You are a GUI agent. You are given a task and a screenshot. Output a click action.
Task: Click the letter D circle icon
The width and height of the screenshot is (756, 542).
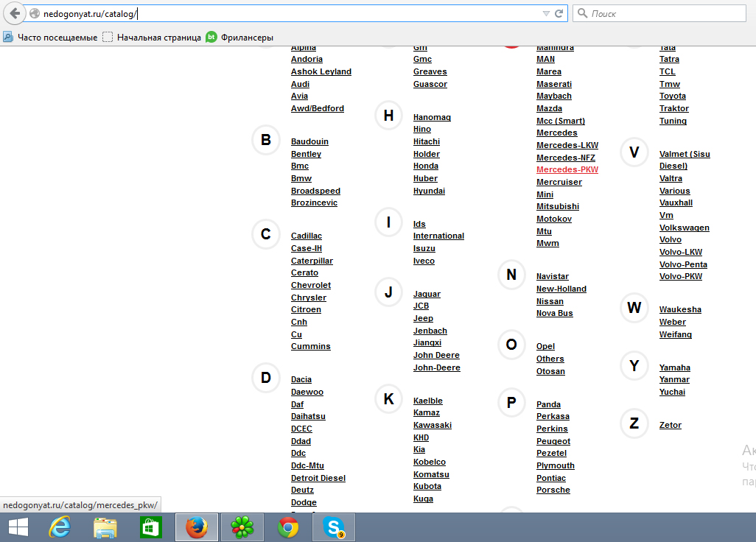coord(266,378)
